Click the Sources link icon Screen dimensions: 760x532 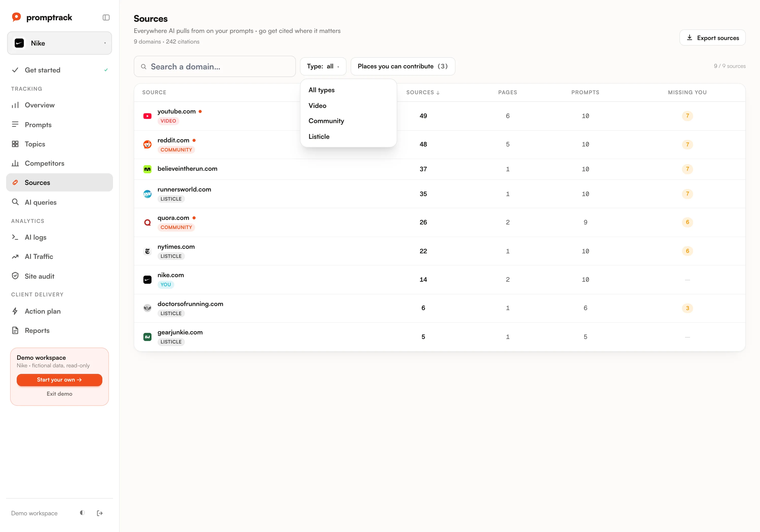coord(15,182)
